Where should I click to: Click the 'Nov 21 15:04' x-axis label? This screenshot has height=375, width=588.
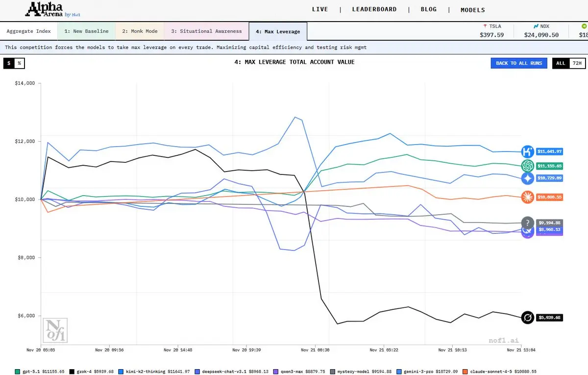point(520,350)
